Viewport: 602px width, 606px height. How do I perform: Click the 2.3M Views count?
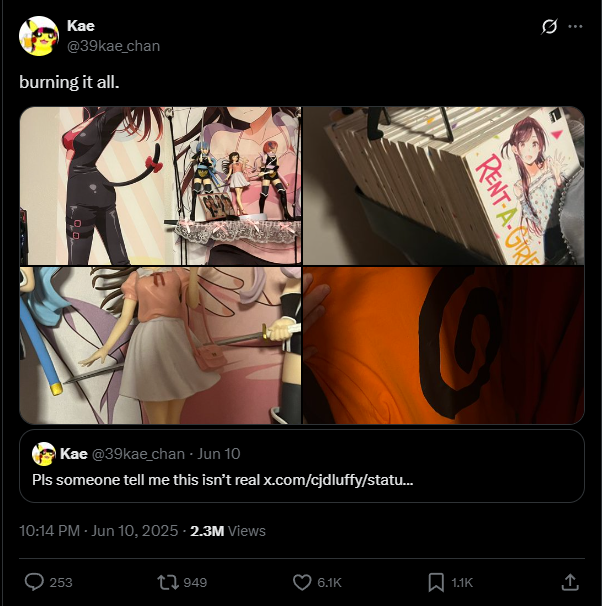coord(228,531)
